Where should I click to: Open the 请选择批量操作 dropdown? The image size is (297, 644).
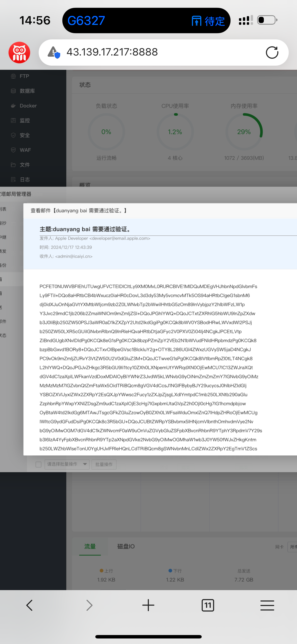tap(67, 464)
